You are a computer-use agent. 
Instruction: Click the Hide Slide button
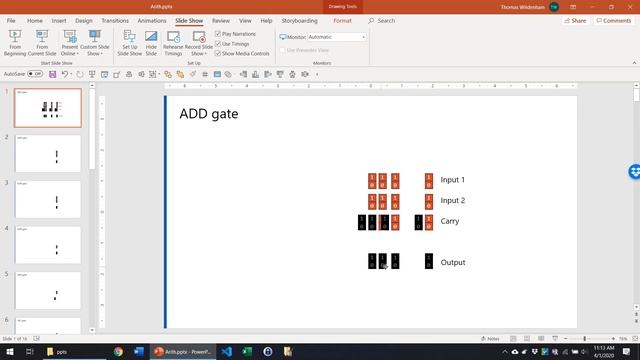pyautogui.click(x=151, y=43)
